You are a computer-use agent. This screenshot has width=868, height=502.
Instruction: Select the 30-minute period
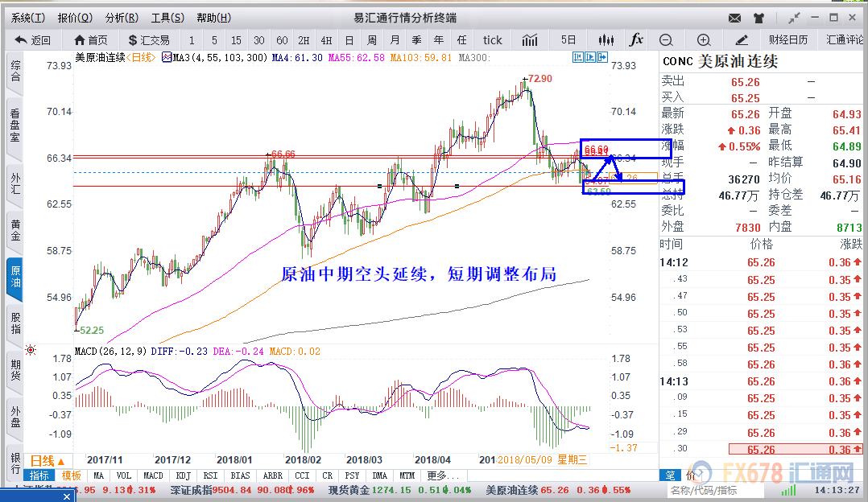click(259, 40)
